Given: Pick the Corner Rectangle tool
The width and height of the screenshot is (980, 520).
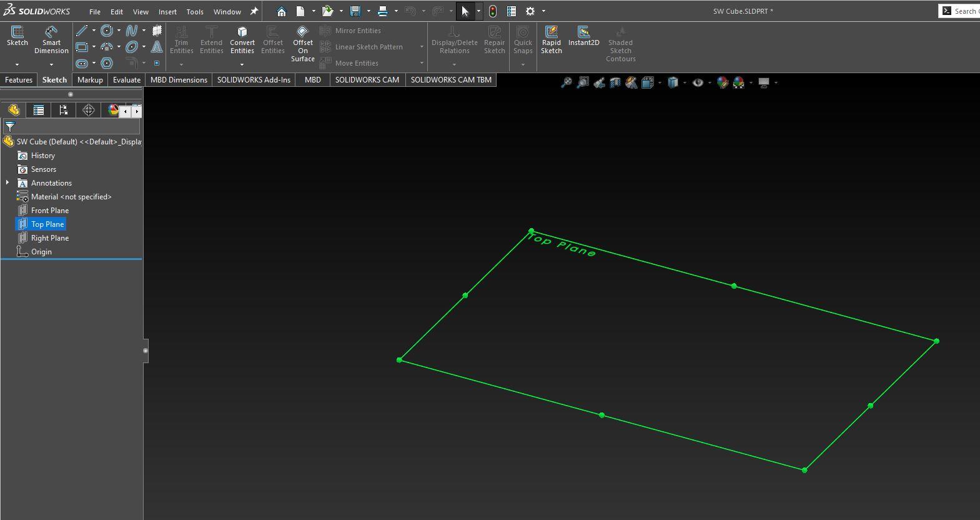Looking at the screenshot, I should click(x=82, y=47).
